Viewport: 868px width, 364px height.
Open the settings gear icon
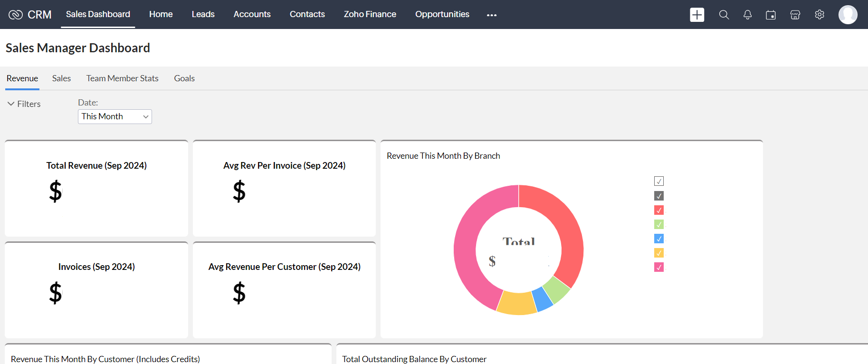(820, 15)
